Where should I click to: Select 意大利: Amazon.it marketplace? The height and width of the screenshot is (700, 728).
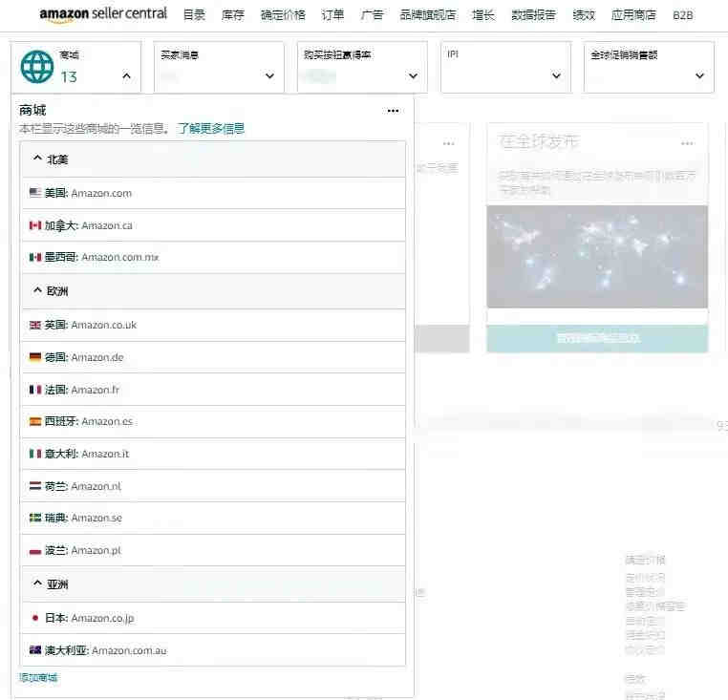coord(213,454)
